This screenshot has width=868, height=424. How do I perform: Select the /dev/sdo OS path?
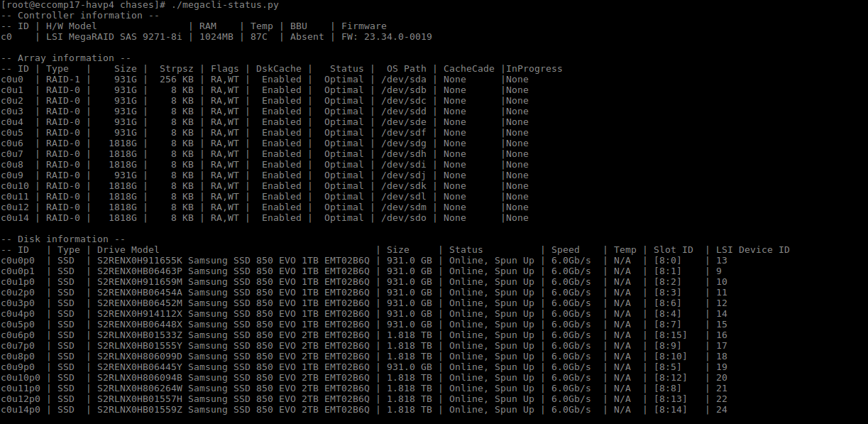tap(403, 218)
